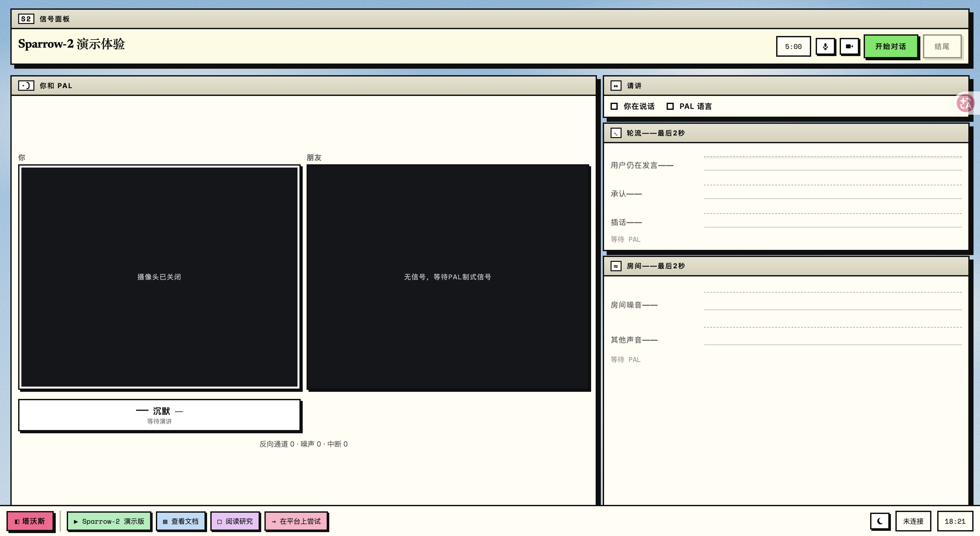Viewport: 980px width, 536px height.
Task: Click your camera tile showing 摄像头已关闭
Action: pos(159,277)
